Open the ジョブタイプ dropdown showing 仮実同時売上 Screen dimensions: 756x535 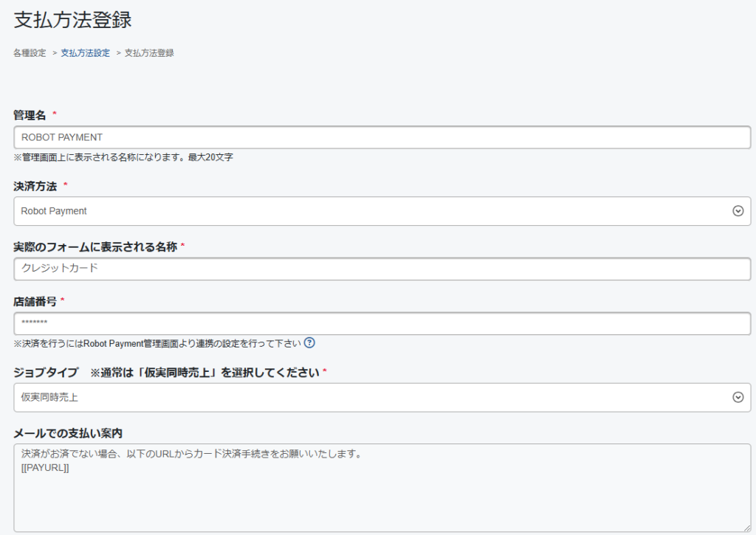[382, 398]
